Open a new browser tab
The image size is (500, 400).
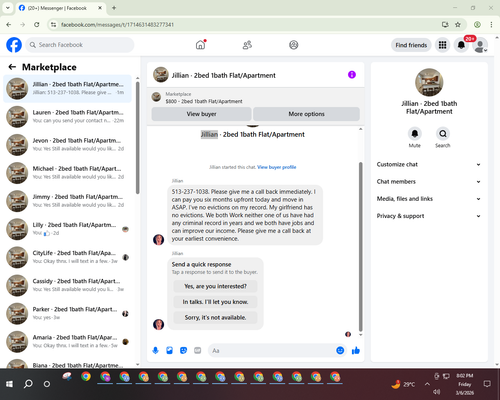tap(114, 8)
